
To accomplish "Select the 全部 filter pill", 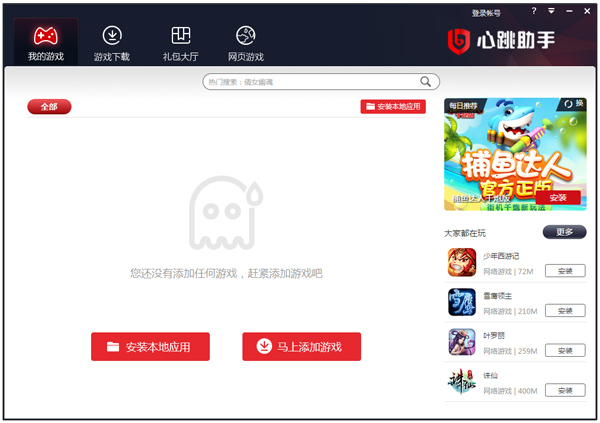I will [x=49, y=106].
